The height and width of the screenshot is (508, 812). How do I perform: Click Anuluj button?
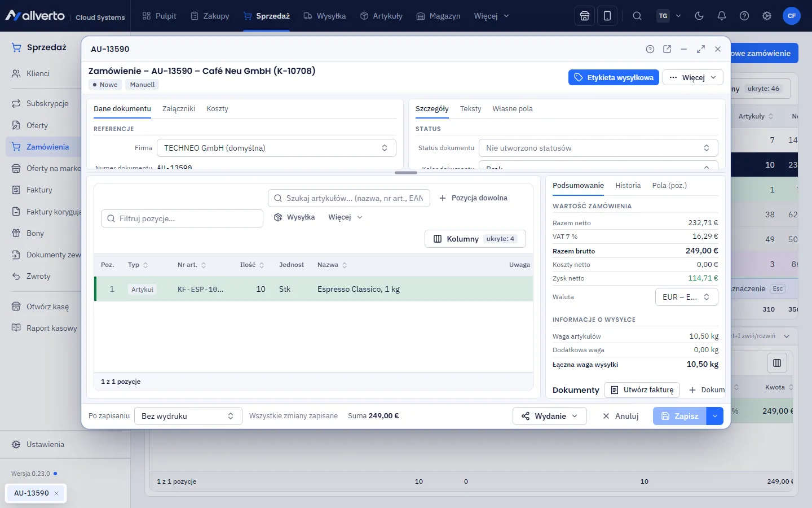pos(620,416)
